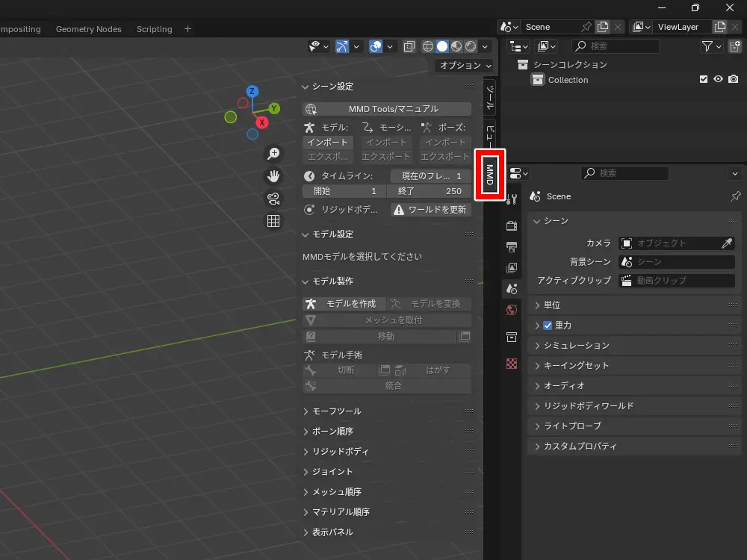Select the rendered viewport shading icon

tap(471, 46)
